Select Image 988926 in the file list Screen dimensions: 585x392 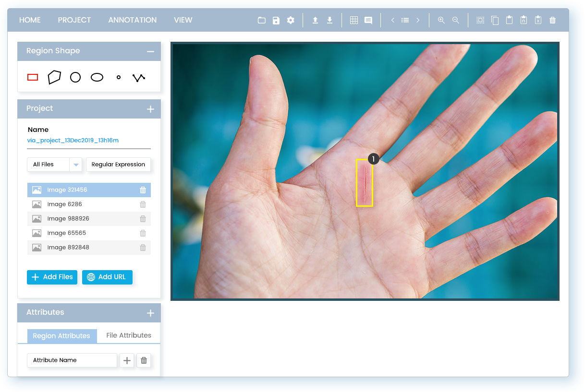(x=68, y=219)
